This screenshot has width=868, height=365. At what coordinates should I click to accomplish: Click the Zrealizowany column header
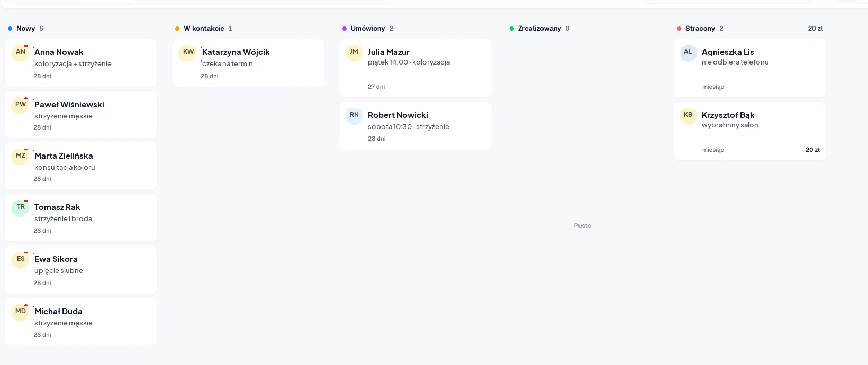pyautogui.click(x=539, y=29)
